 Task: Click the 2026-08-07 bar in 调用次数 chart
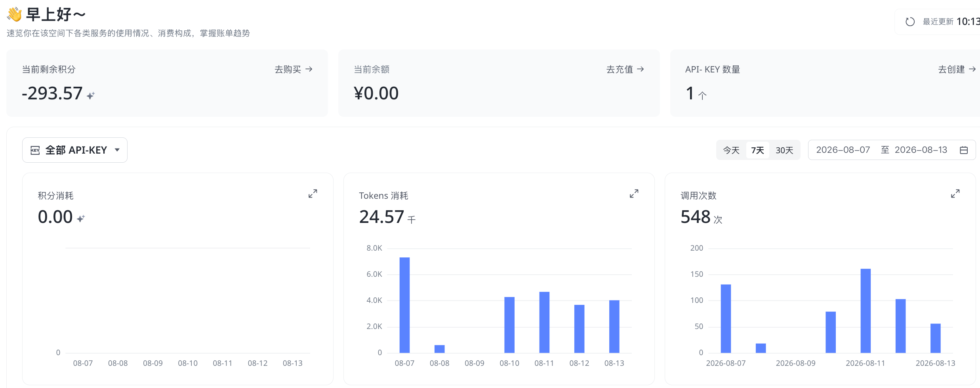(726, 318)
